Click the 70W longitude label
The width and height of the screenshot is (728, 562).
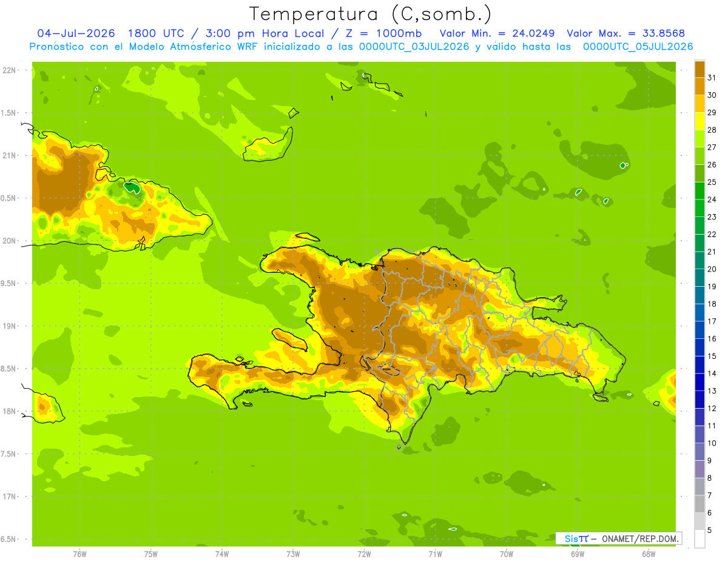click(x=506, y=554)
